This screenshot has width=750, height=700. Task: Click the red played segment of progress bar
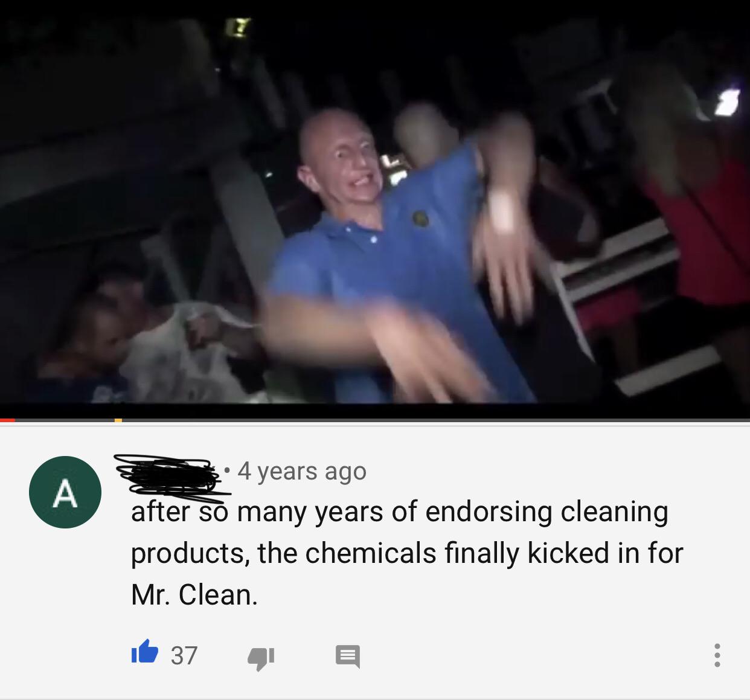click(x=7, y=420)
